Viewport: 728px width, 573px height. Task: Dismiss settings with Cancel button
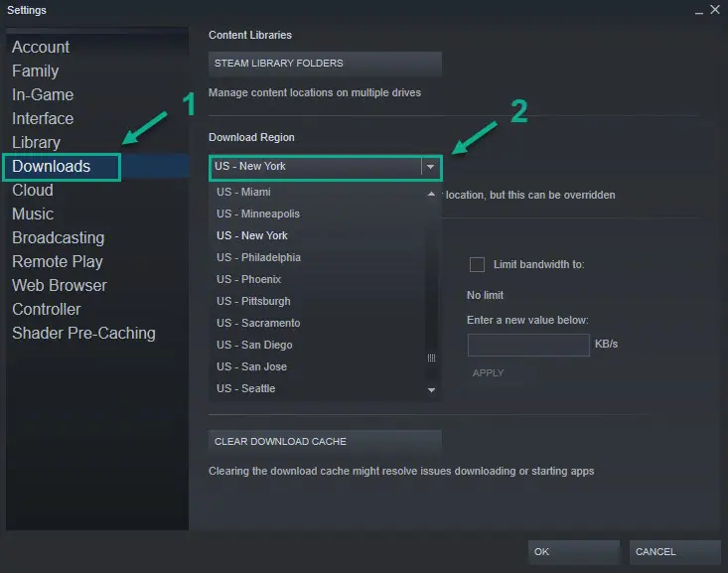674,552
